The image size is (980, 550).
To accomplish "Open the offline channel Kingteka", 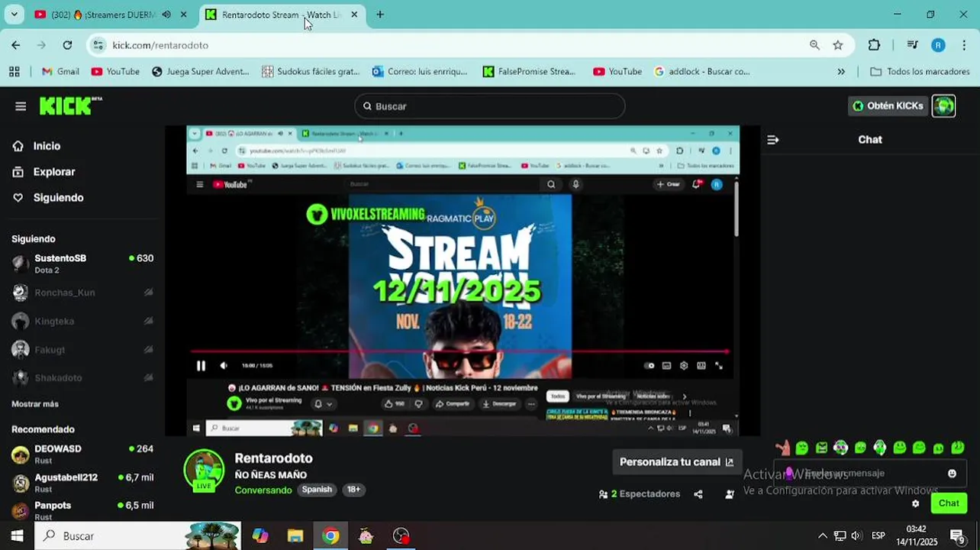I will coord(82,321).
